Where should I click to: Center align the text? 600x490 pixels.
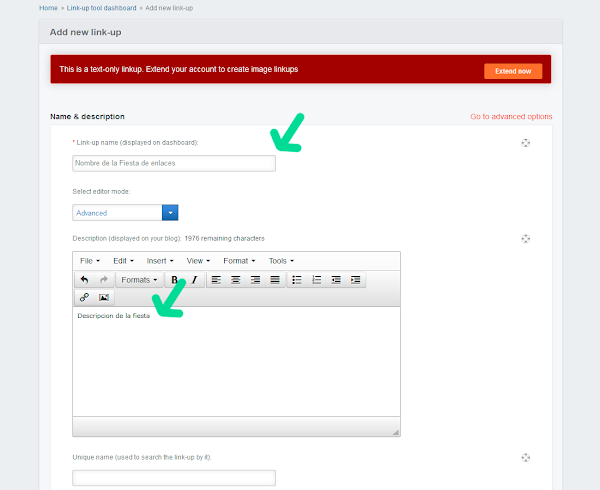[x=236, y=280]
